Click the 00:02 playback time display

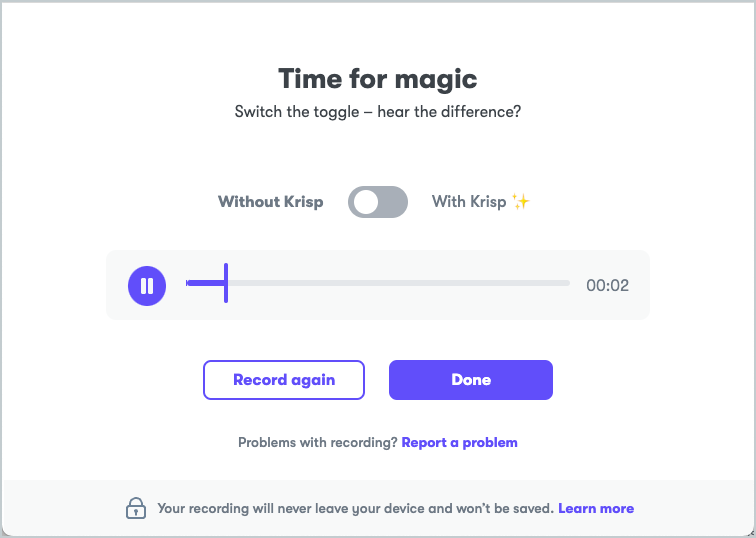pyautogui.click(x=608, y=285)
